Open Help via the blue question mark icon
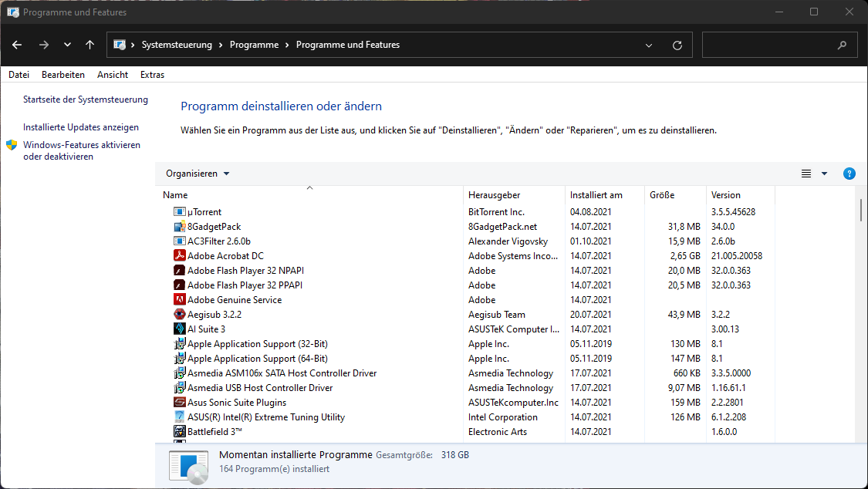868x489 pixels. tap(849, 174)
